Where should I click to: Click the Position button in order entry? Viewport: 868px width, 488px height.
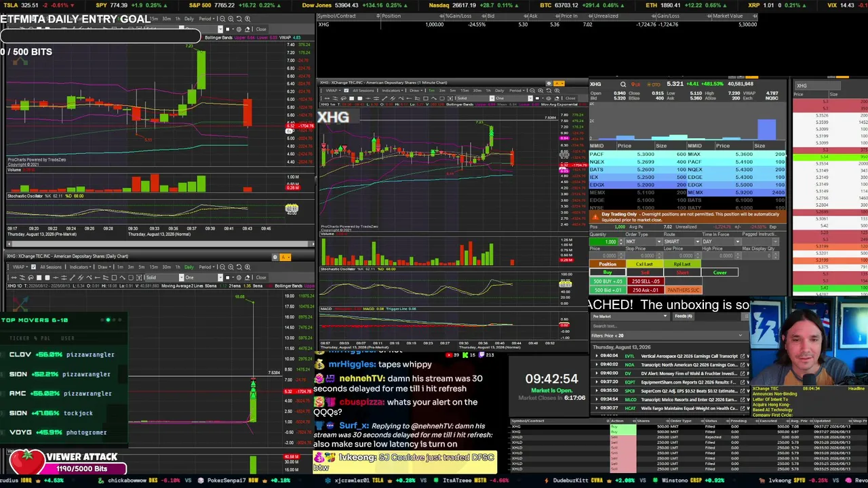click(608, 264)
